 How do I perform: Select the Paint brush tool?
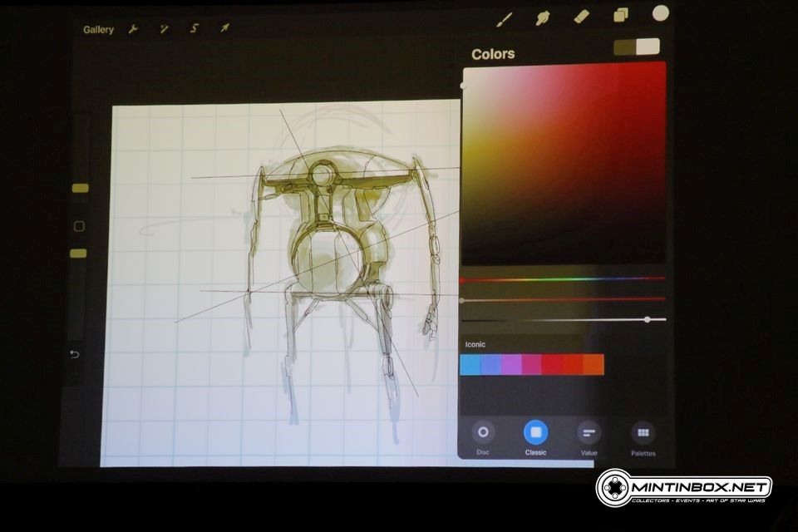[504, 20]
